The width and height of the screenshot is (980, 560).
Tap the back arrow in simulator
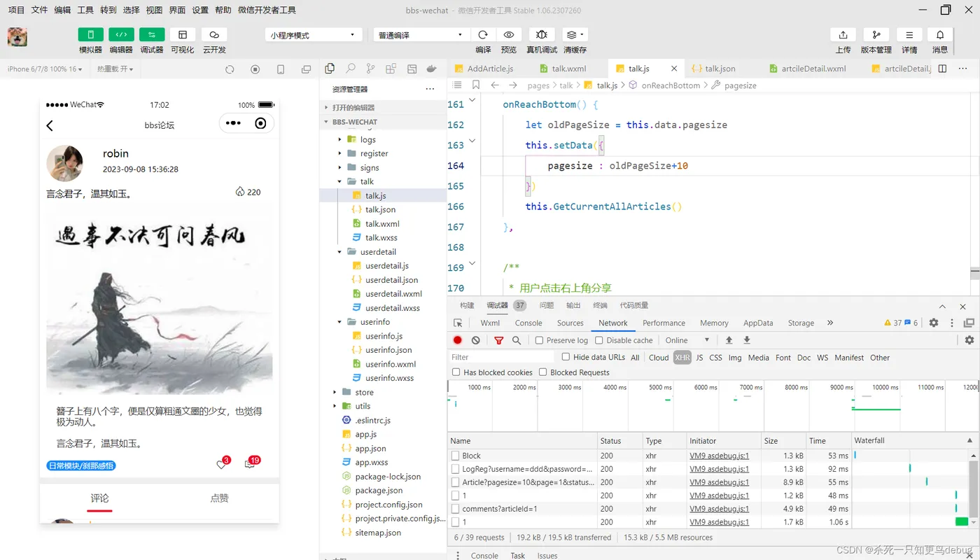click(50, 126)
